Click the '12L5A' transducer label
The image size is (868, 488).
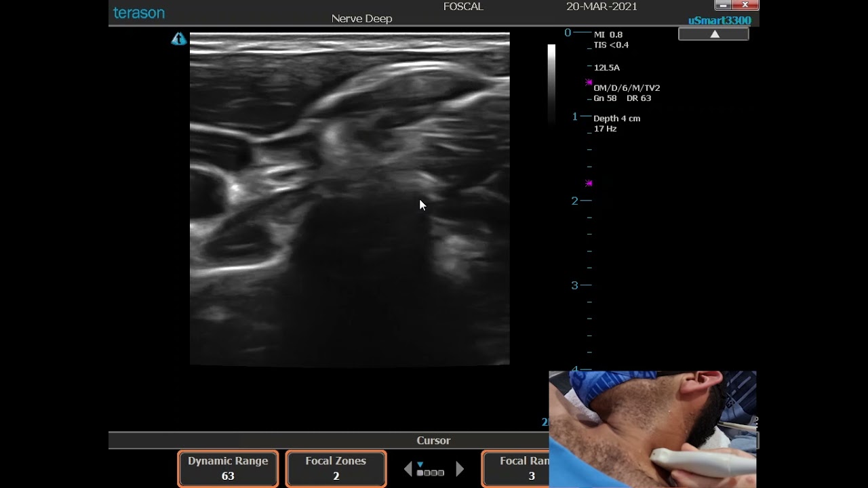[607, 68]
